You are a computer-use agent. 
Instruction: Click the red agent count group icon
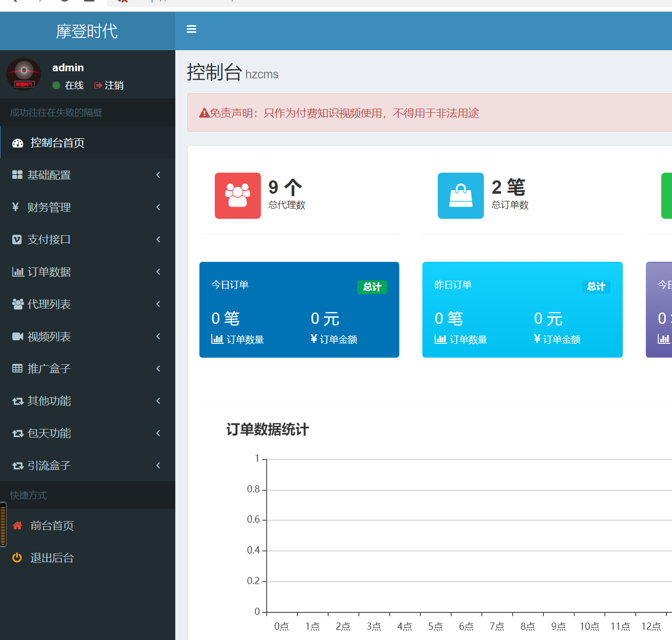237,195
